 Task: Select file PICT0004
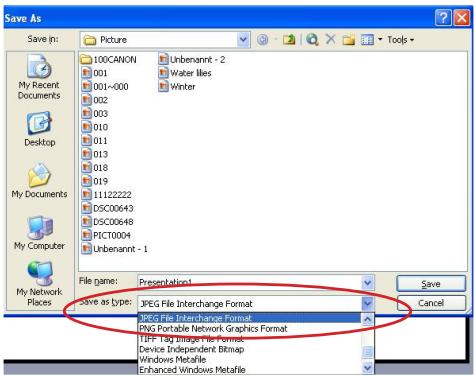pos(106,235)
